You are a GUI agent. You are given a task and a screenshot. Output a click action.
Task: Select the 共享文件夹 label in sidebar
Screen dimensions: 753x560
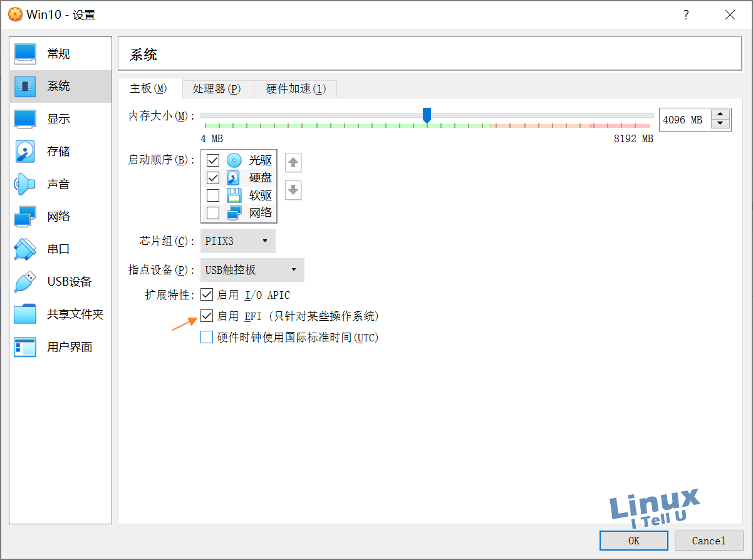76,314
